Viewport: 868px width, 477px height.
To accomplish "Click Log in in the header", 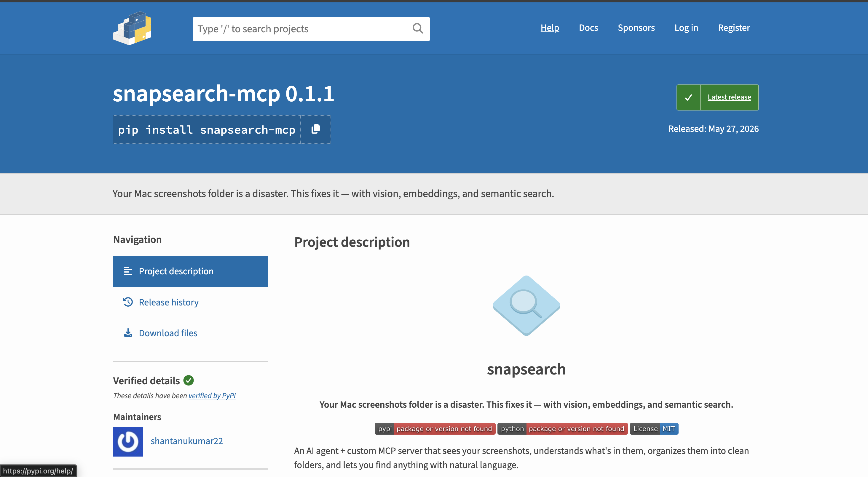I will click(x=686, y=28).
